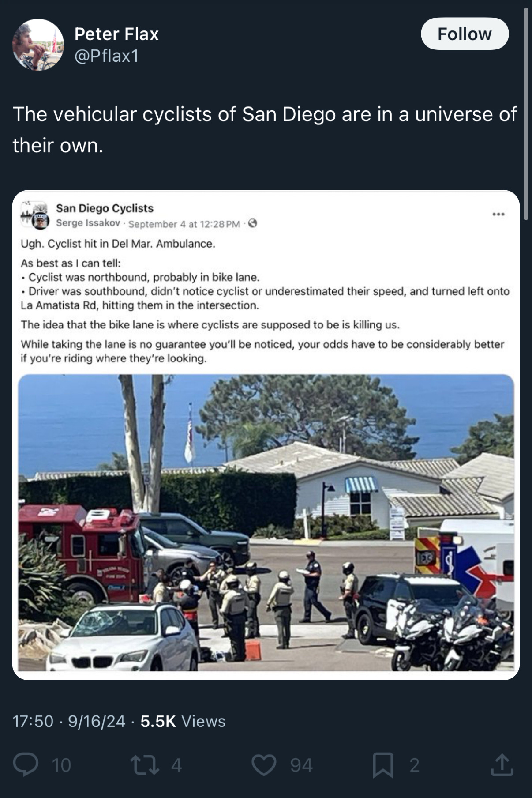The image size is (532, 798).
Task: Open the accident scene photo
Action: 266,523
